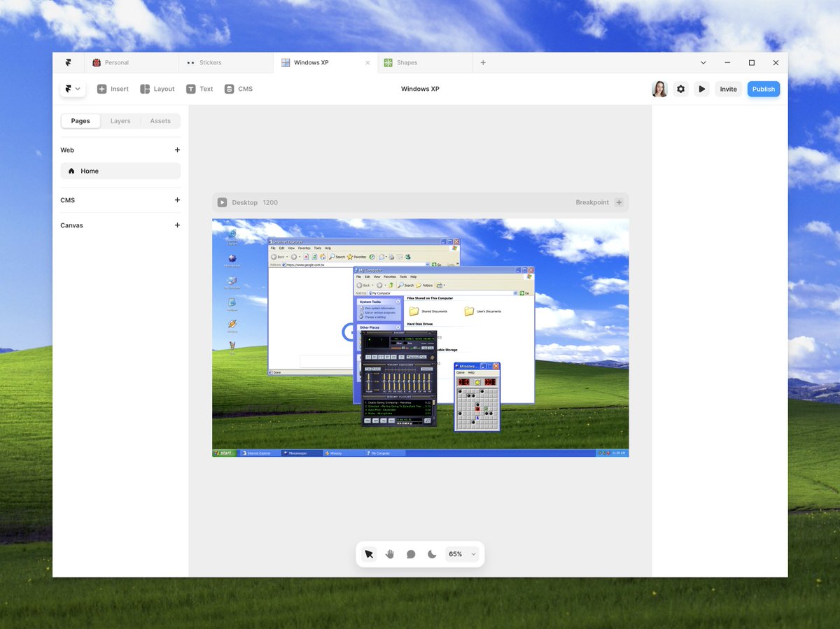Open the 65% zoom dropdown
Screen dimensions: 840x629
pyautogui.click(x=463, y=554)
